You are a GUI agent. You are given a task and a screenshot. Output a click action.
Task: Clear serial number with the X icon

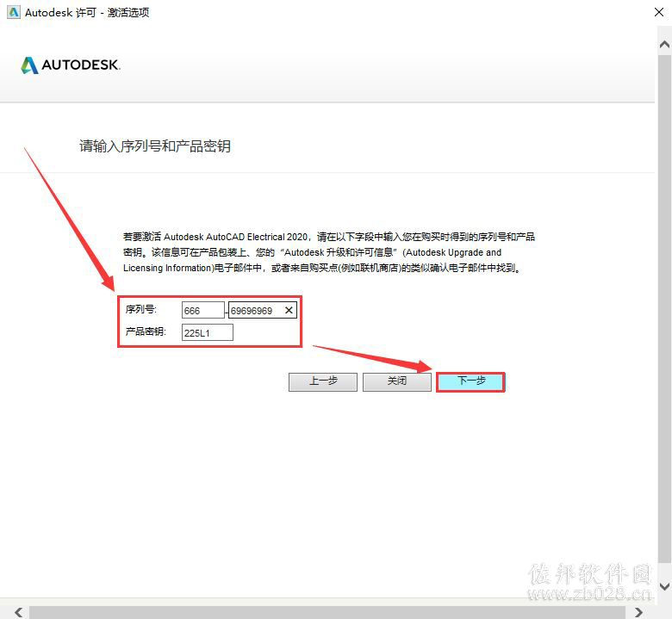[x=289, y=310]
